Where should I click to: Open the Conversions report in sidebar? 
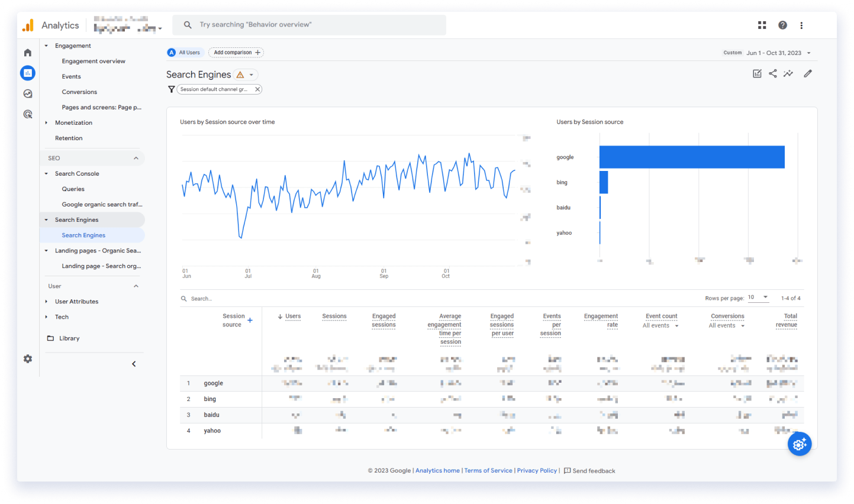tap(79, 92)
